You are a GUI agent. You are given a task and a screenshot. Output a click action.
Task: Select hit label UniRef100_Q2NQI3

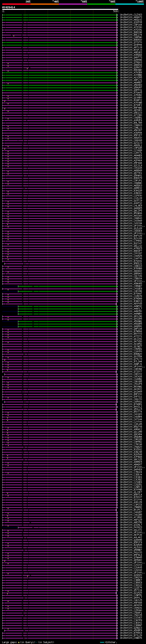[x=131, y=628]
